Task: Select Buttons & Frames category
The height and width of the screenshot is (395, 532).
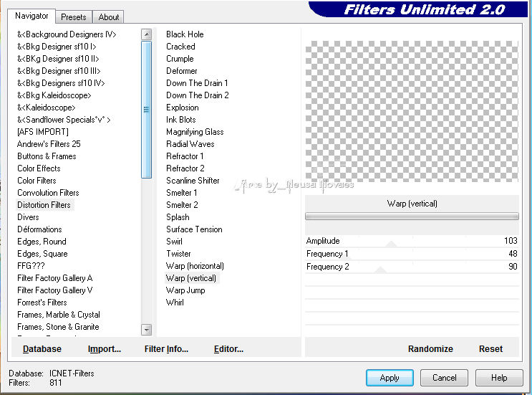Action: point(47,156)
